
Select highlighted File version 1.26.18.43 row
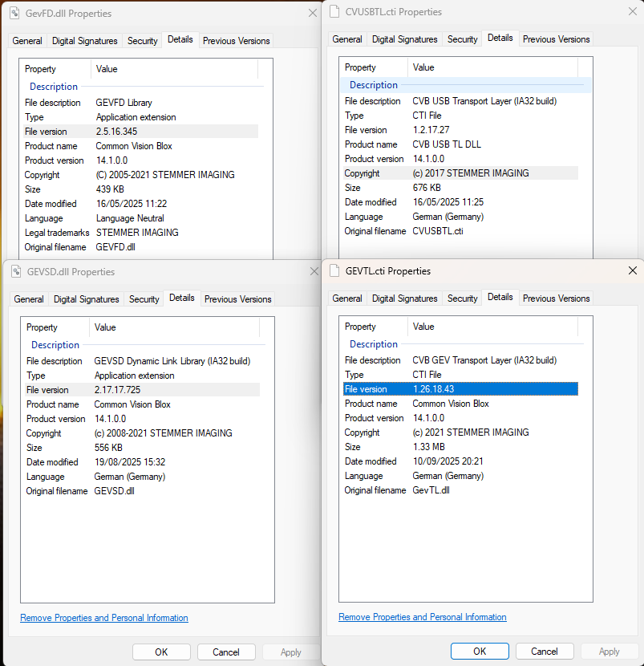click(460, 388)
